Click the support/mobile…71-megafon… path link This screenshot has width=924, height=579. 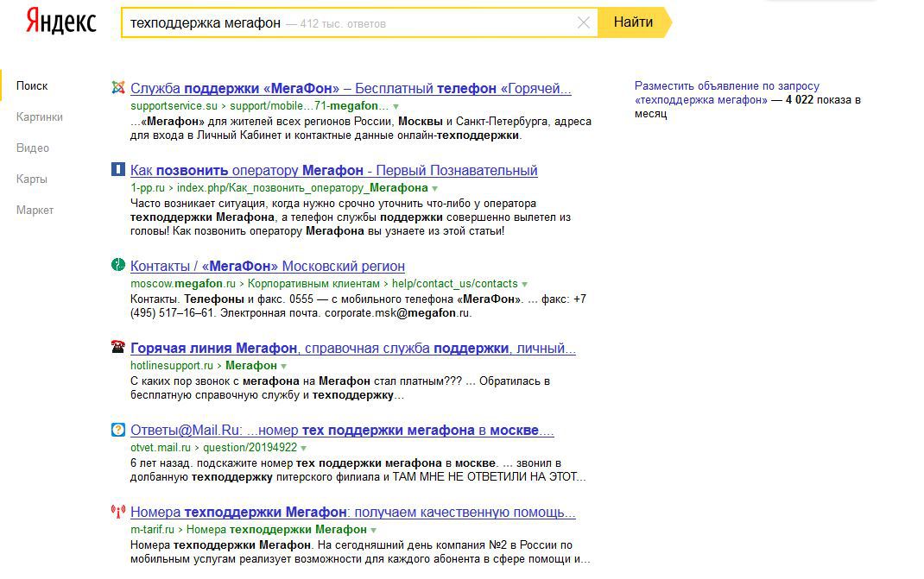tap(309, 106)
